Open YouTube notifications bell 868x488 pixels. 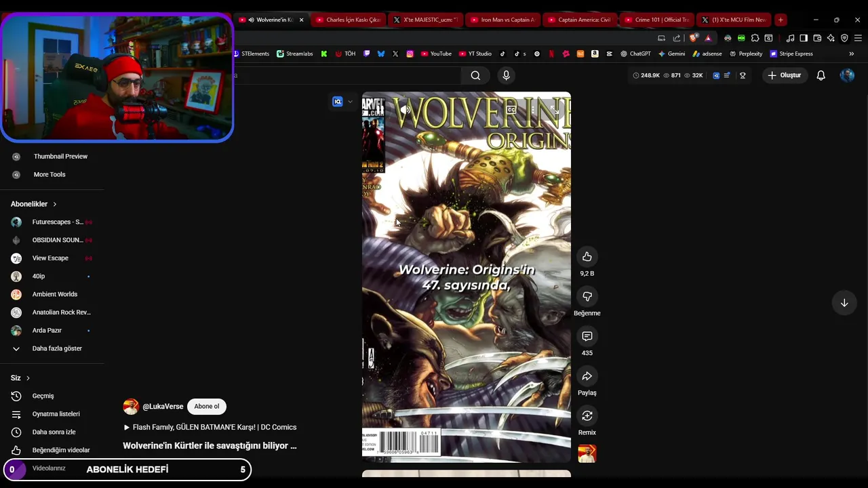[x=821, y=75]
